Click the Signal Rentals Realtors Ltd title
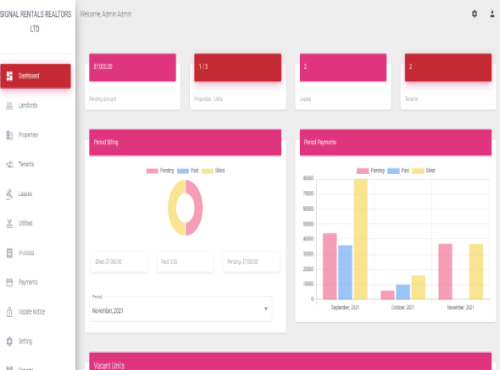 (x=35, y=21)
